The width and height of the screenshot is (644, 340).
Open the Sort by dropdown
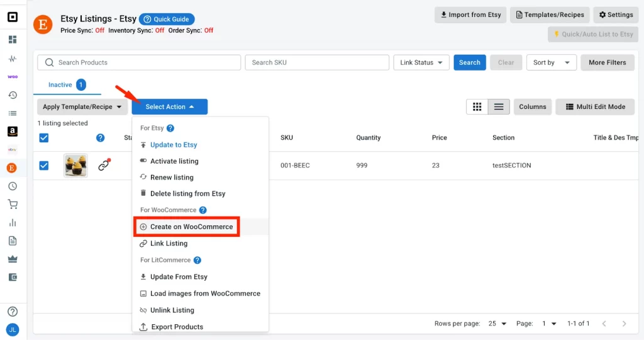pyautogui.click(x=551, y=62)
